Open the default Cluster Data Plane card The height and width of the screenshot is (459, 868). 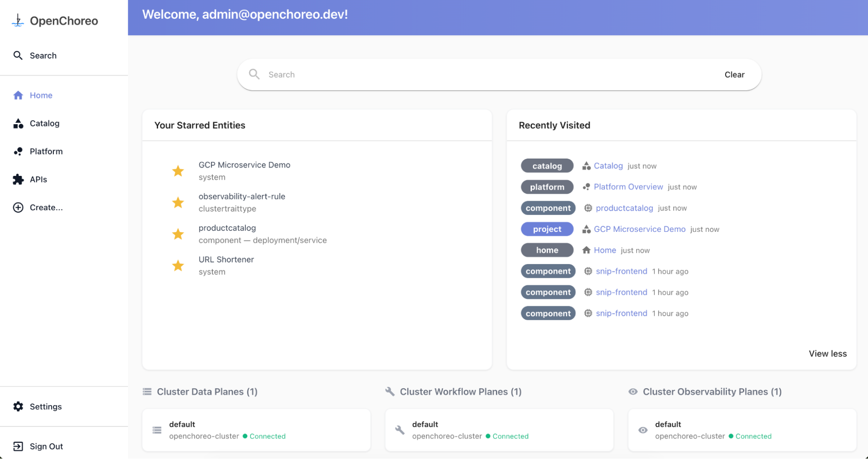[256, 430]
